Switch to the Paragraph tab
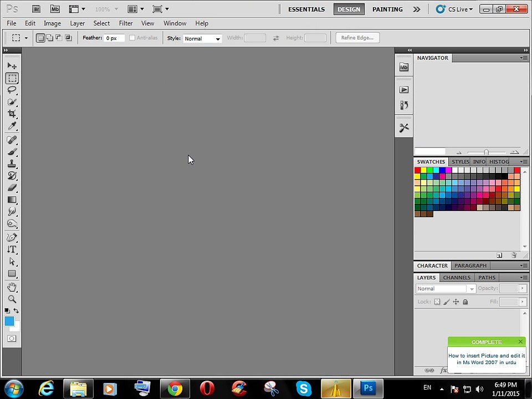 tap(470, 265)
